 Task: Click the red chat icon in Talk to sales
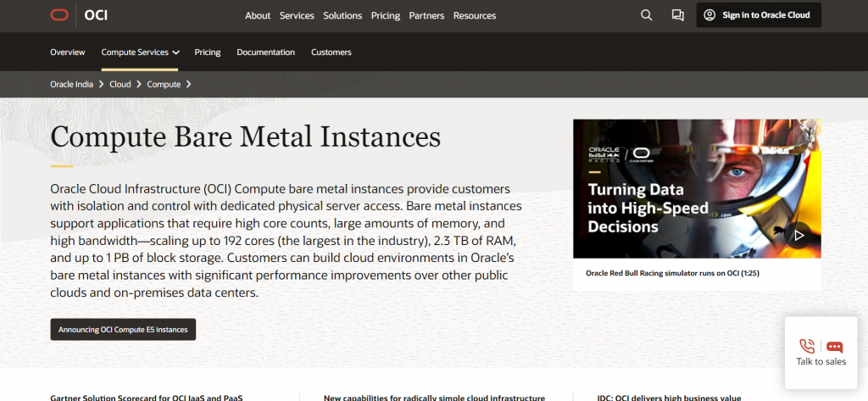[x=834, y=348]
